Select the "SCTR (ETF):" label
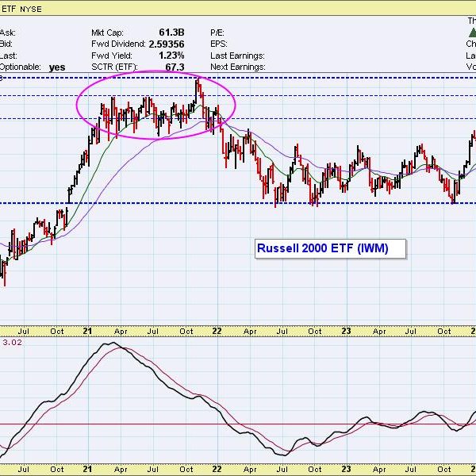 114,67
